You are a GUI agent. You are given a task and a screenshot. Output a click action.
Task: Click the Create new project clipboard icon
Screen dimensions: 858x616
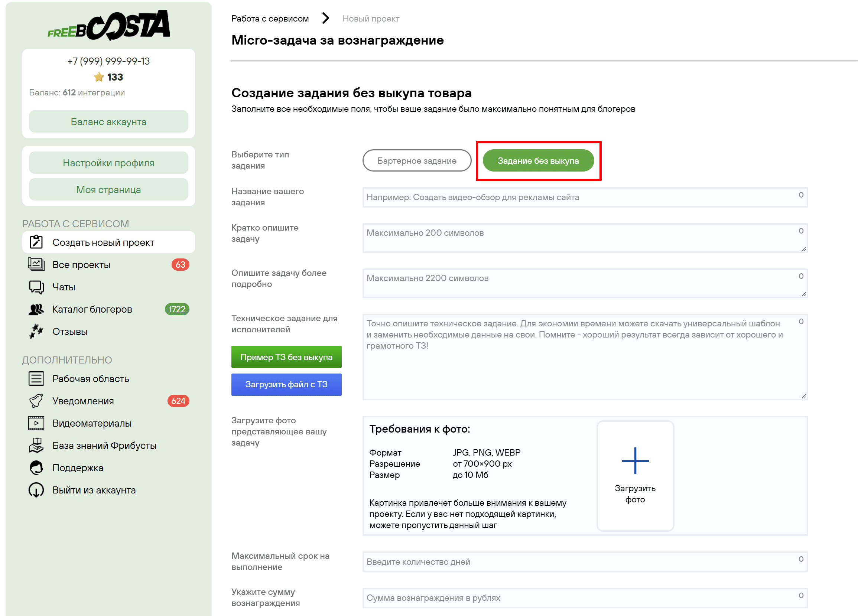tap(36, 242)
